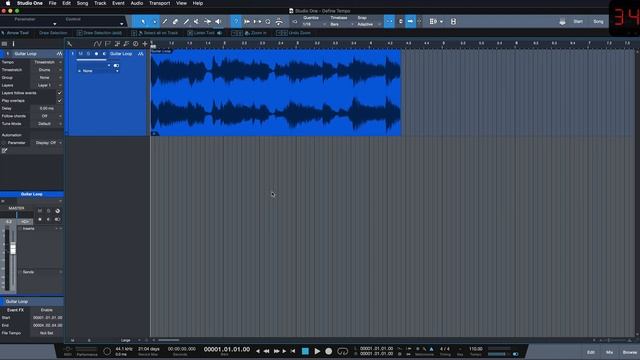This screenshot has height=360, width=640.
Task: Toggle 'Layers follow events' checkbox
Action: pos(60,93)
